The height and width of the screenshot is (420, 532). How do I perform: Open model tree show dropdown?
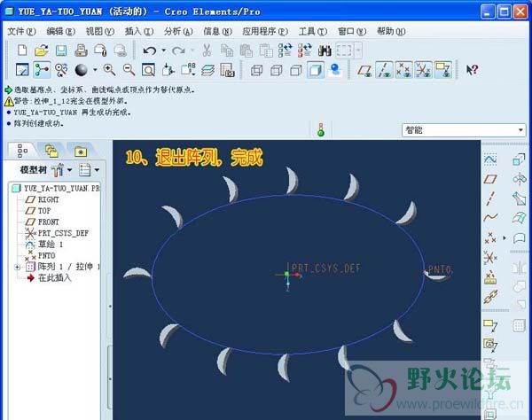pos(97,170)
